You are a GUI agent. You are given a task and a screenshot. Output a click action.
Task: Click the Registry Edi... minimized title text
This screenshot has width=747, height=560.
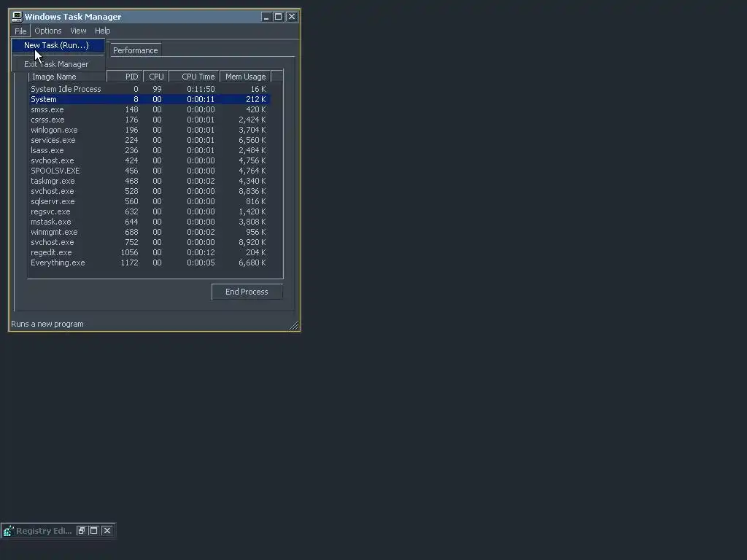44,531
